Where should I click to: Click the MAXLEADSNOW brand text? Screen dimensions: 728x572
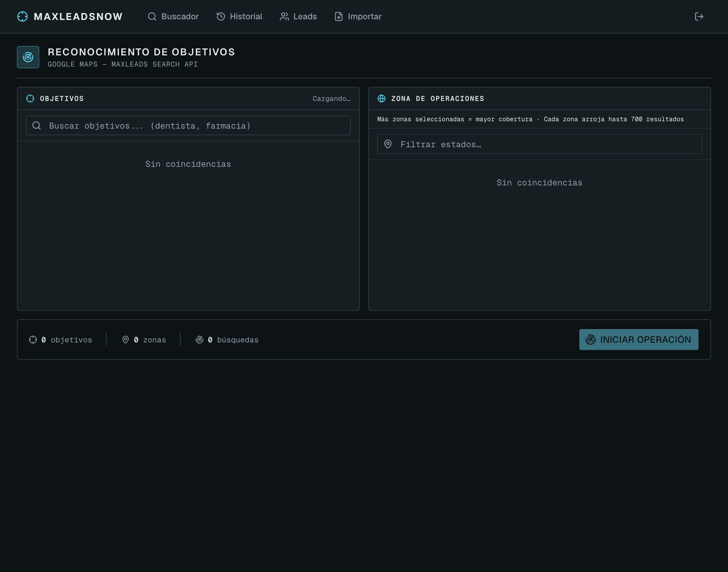[78, 16]
